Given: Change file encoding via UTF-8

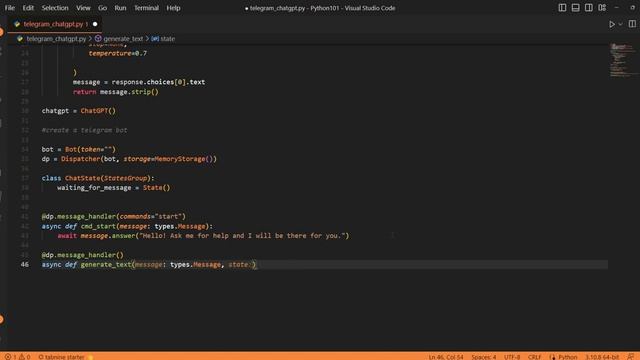Looking at the screenshot, I should (512, 357).
